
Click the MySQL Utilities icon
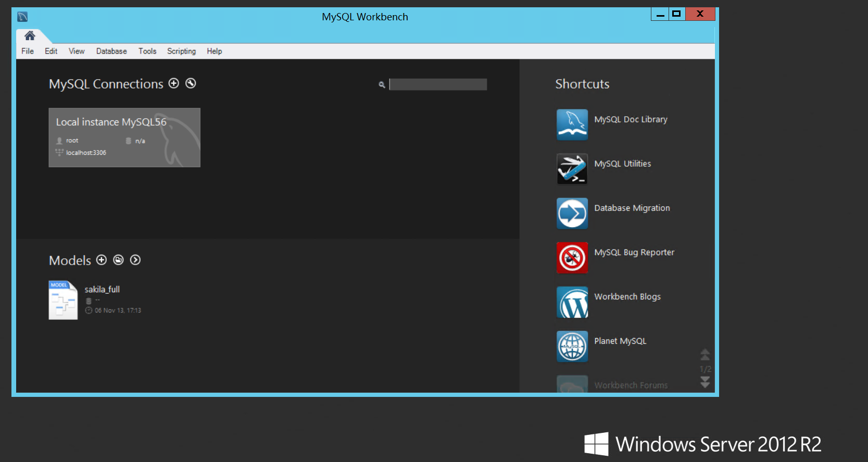click(572, 169)
